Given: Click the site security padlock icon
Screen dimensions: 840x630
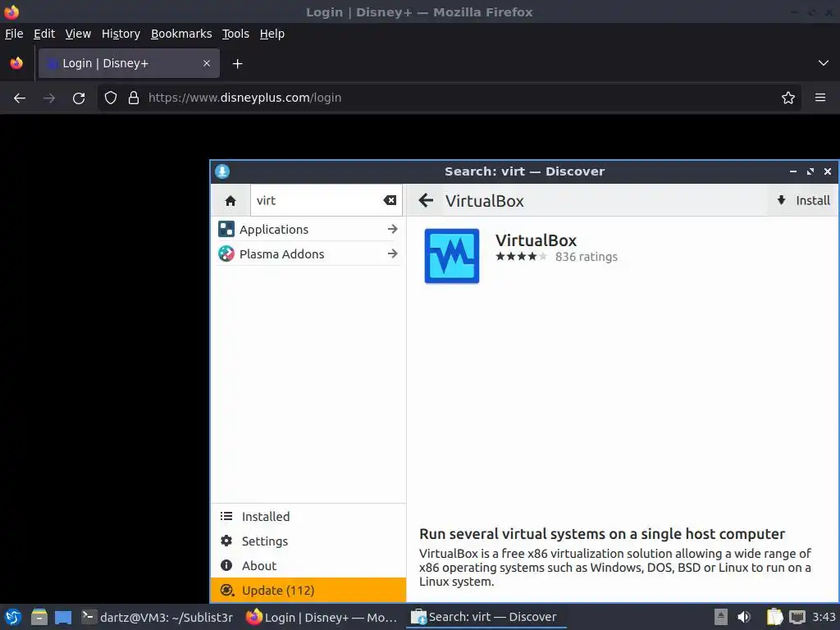Looking at the screenshot, I should pos(134,98).
